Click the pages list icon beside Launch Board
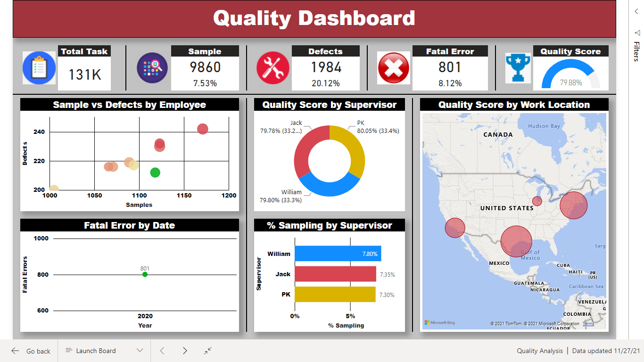The image size is (644, 362). [x=69, y=351]
